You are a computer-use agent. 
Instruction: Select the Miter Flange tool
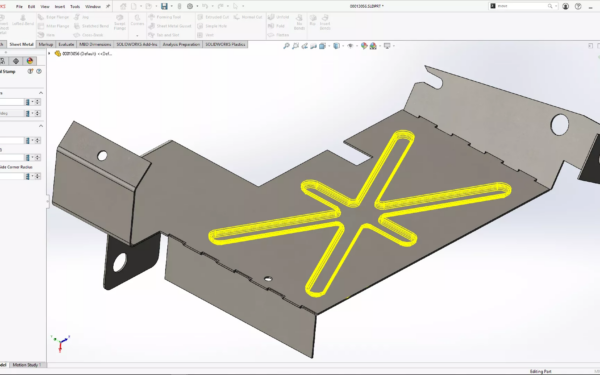click(53, 26)
